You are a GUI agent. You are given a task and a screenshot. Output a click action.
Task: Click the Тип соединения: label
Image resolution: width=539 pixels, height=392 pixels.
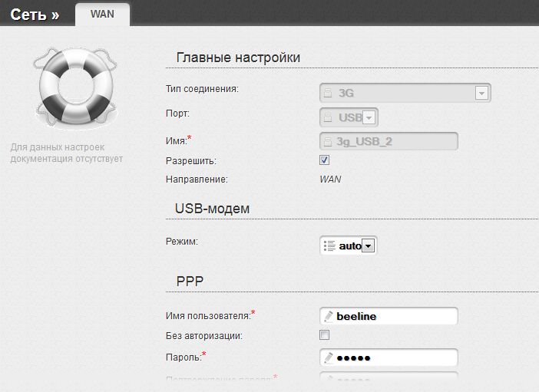[202, 89]
